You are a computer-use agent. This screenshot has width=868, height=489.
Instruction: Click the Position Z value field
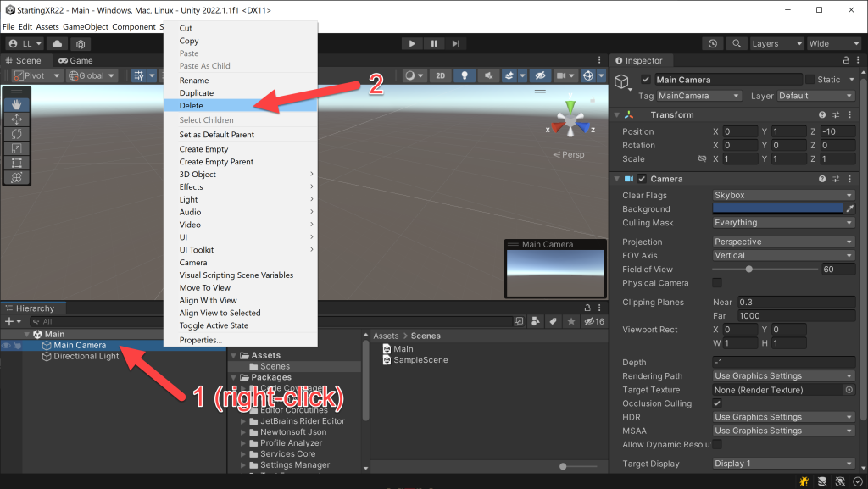tap(837, 131)
